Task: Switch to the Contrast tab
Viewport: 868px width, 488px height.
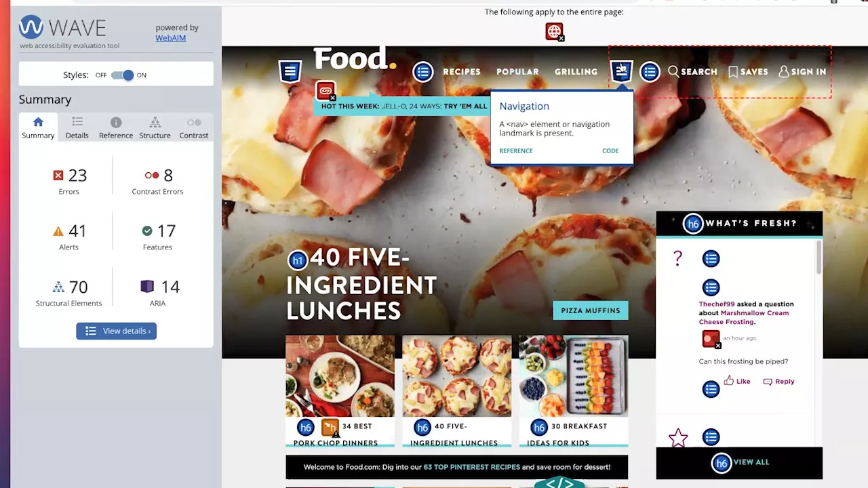Action: pyautogui.click(x=194, y=127)
